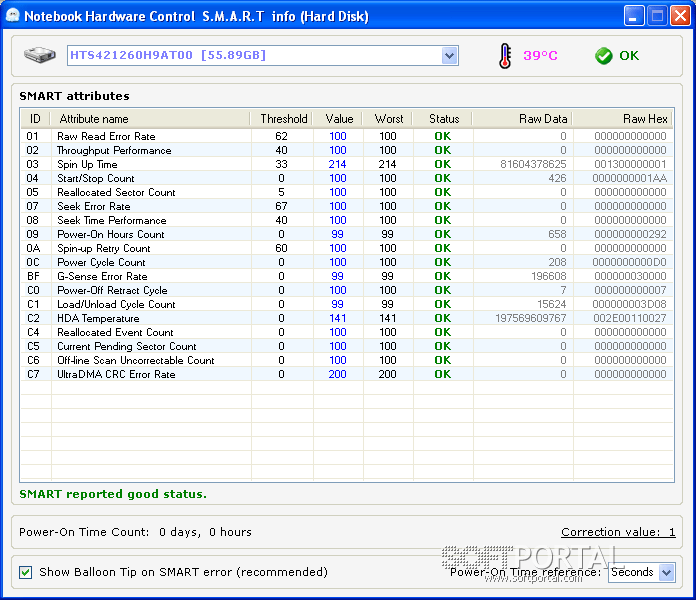This screenshot has height=600, width=696.
Task: Click raw data value 197569609767
Action: (530, 318)
